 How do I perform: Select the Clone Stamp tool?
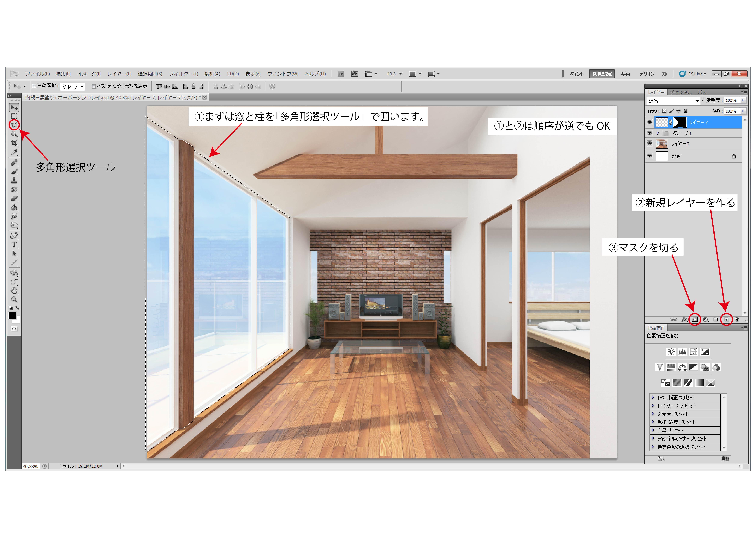coord(14,181)
